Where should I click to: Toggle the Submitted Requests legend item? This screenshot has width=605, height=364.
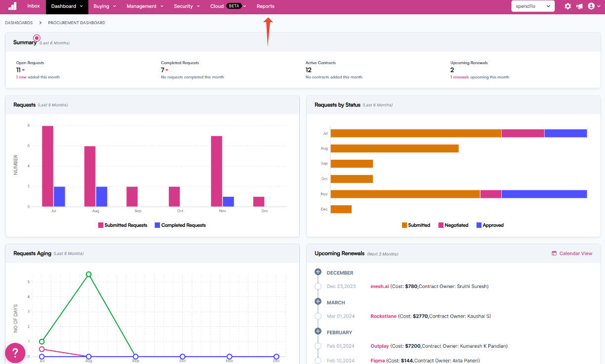click(x=122, y=225)
